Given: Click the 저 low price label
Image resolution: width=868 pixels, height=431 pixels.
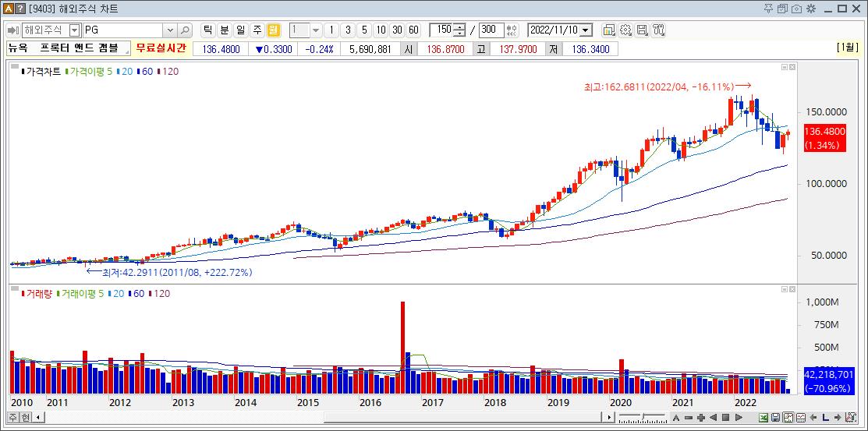Looking at the screenshot, I should [x=554, y=49].
